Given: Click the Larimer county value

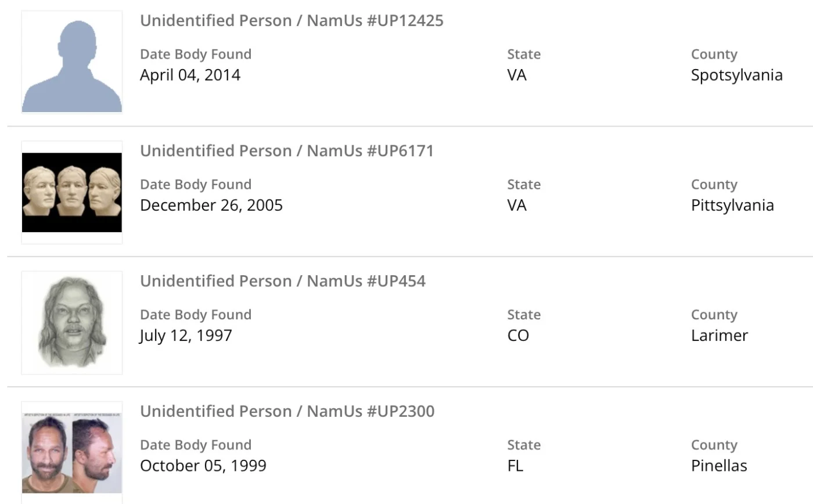Looking at the screenshot, I should point(720,335).
